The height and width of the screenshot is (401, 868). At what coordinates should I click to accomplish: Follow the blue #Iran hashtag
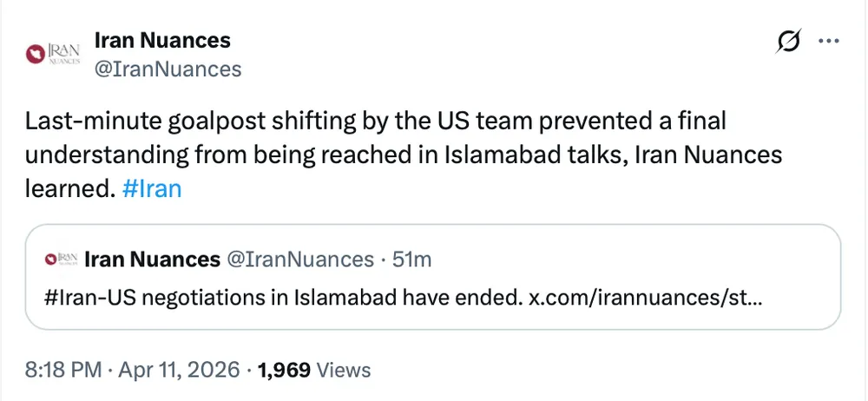coord(153,188)
